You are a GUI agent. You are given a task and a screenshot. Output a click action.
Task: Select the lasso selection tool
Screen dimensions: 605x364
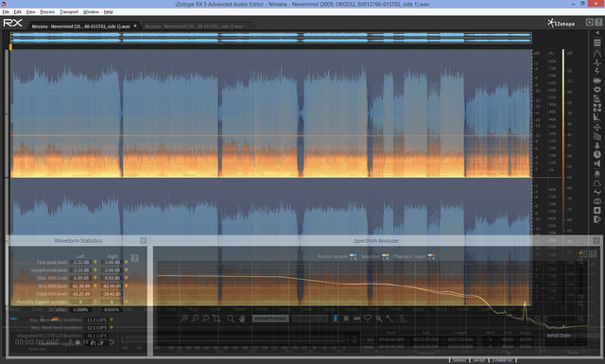coord(368,319)
